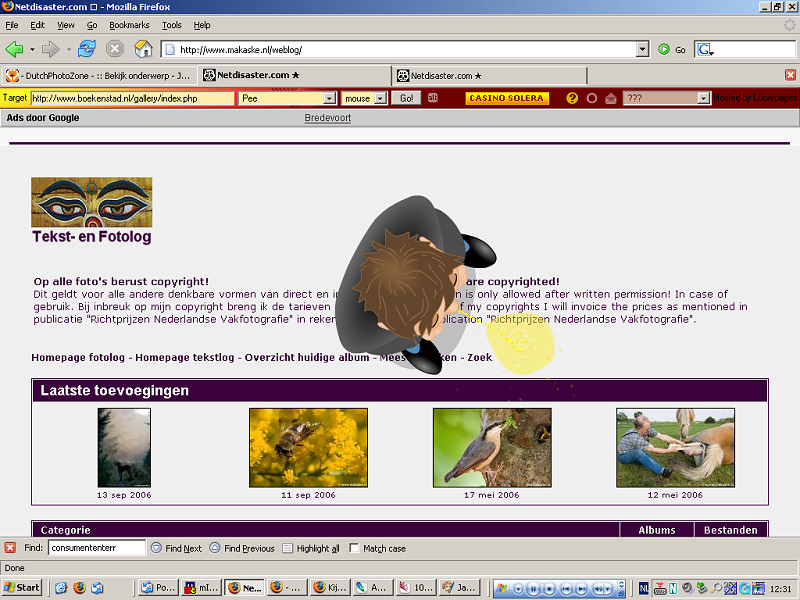This screenshot has width=800, height=600.
Task: Close the find bar with red X
Action: [10, 548]
